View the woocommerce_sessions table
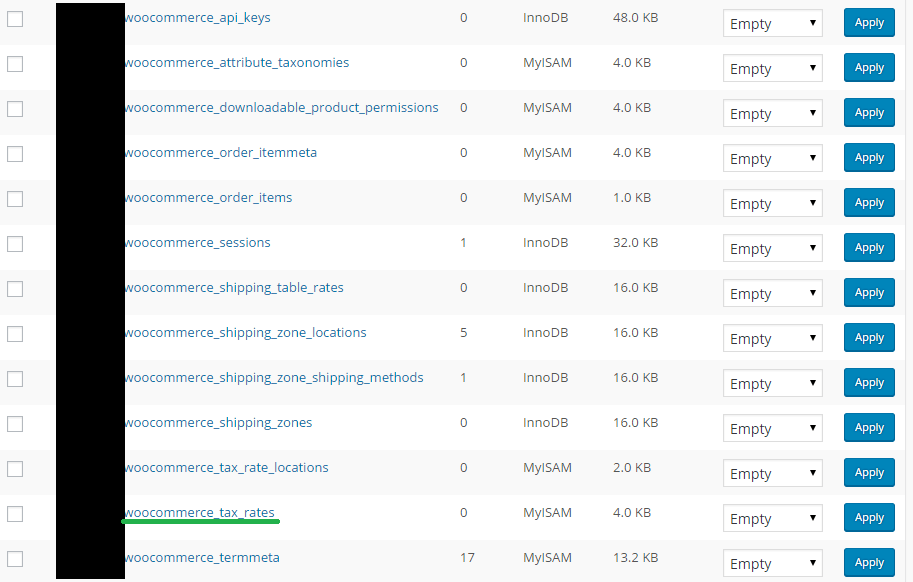 [197, 243]
